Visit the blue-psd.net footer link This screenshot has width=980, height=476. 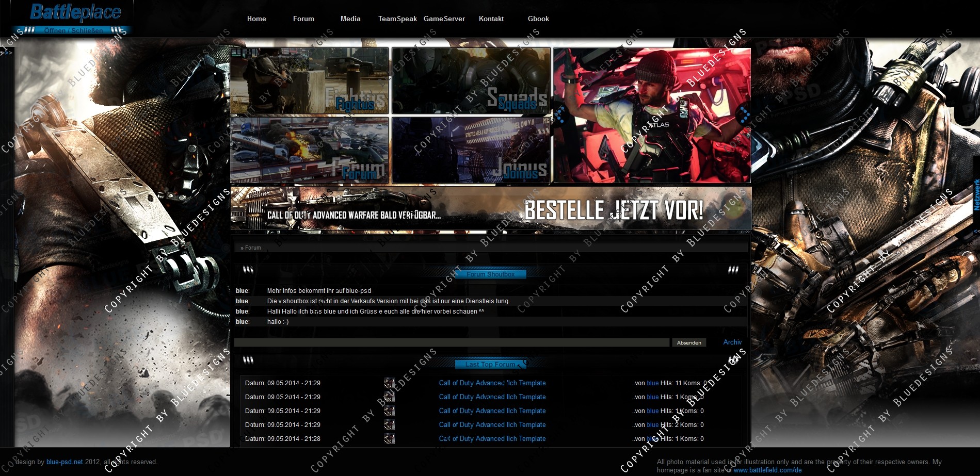pyautogui.click(x=65, y=462)
